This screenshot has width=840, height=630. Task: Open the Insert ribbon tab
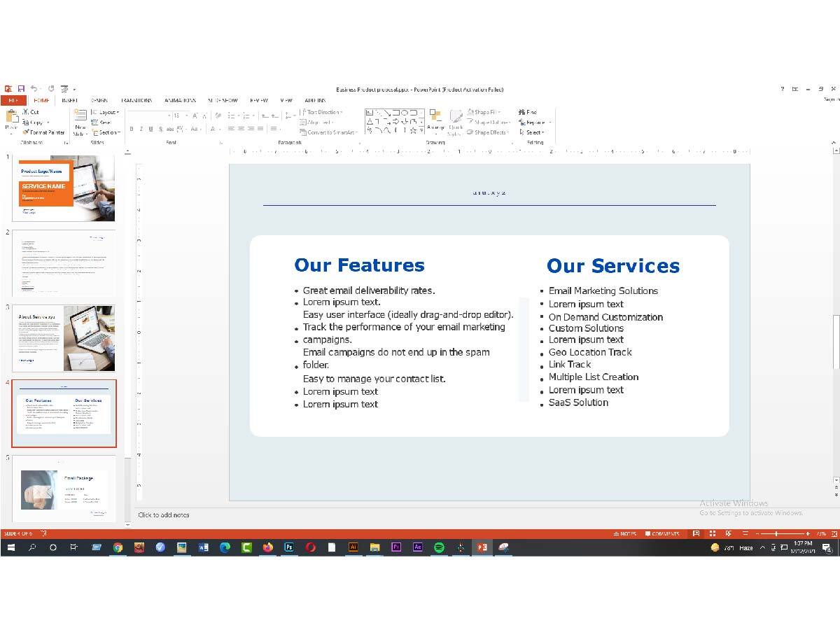[x=69, y=100]
